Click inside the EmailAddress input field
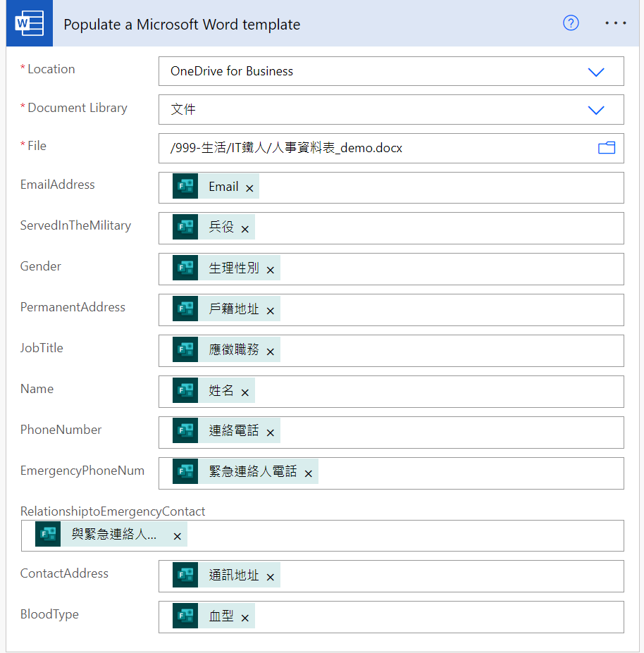Screen dimensions: 644x653 click(x=391, y=188)
